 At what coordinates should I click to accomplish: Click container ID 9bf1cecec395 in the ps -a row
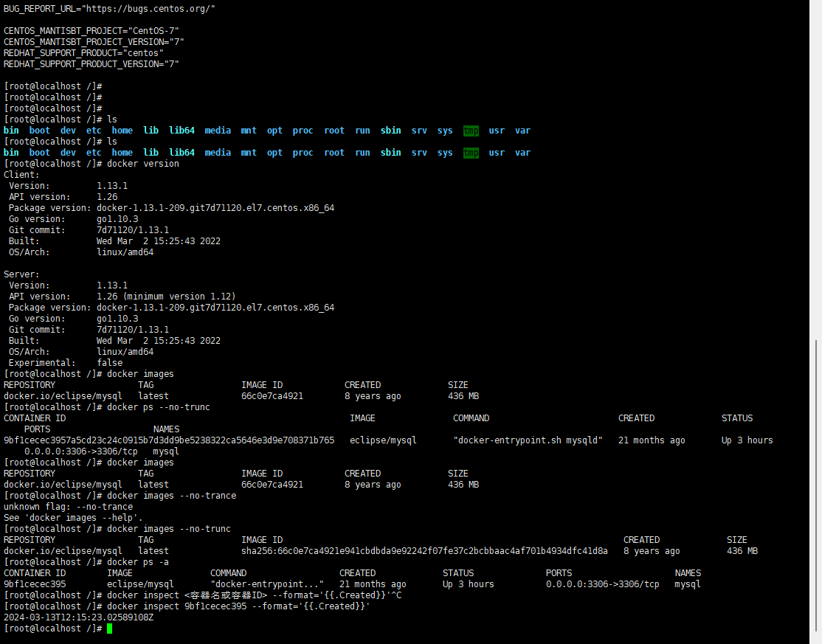tap(35, 584)
